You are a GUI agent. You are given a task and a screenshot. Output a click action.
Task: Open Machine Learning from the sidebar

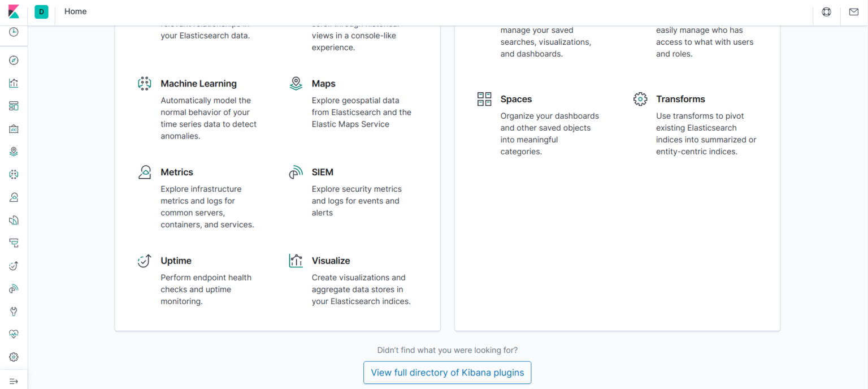click(14, 174)
